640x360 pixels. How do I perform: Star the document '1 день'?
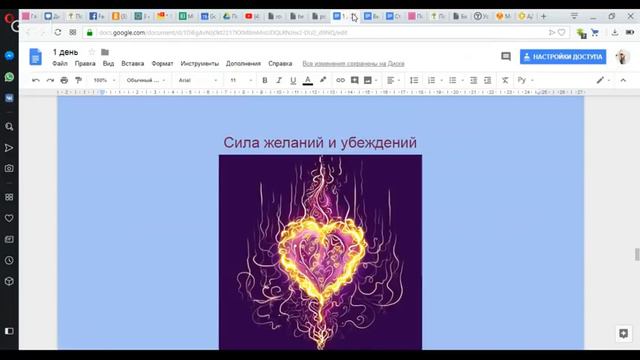92,52
